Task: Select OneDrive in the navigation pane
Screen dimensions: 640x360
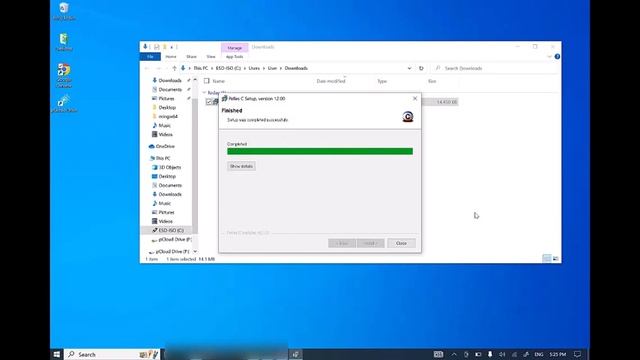Action: [x=162, y=146]
